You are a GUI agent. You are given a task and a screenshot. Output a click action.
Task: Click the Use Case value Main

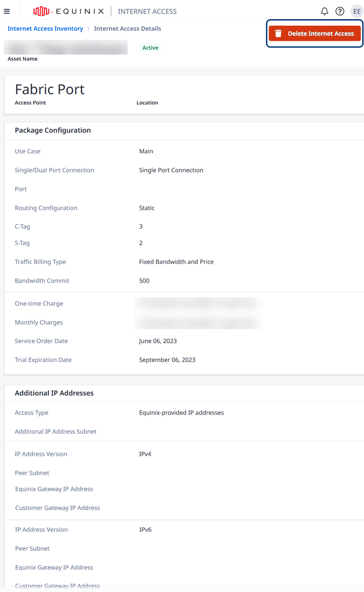tap(146, 151)
